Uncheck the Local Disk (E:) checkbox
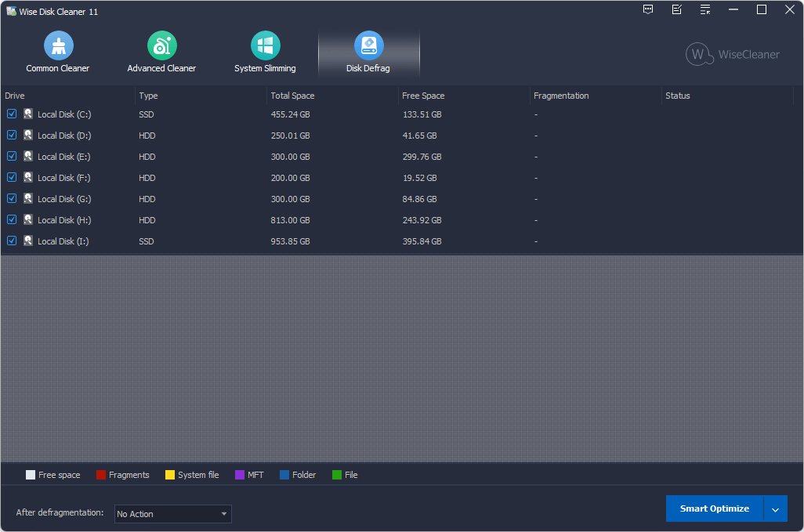 12,156
